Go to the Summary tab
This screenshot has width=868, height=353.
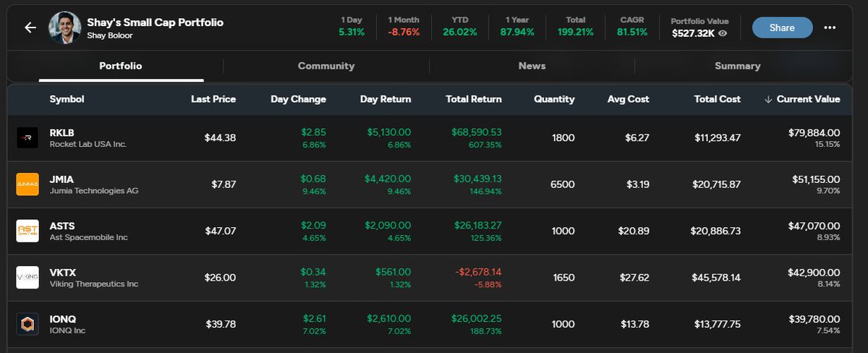[737, 66]
